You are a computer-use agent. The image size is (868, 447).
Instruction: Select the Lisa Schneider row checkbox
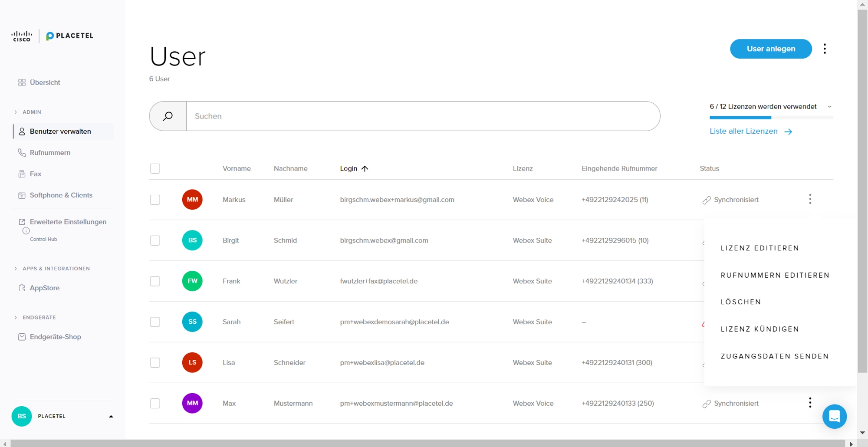coord(155,363)
